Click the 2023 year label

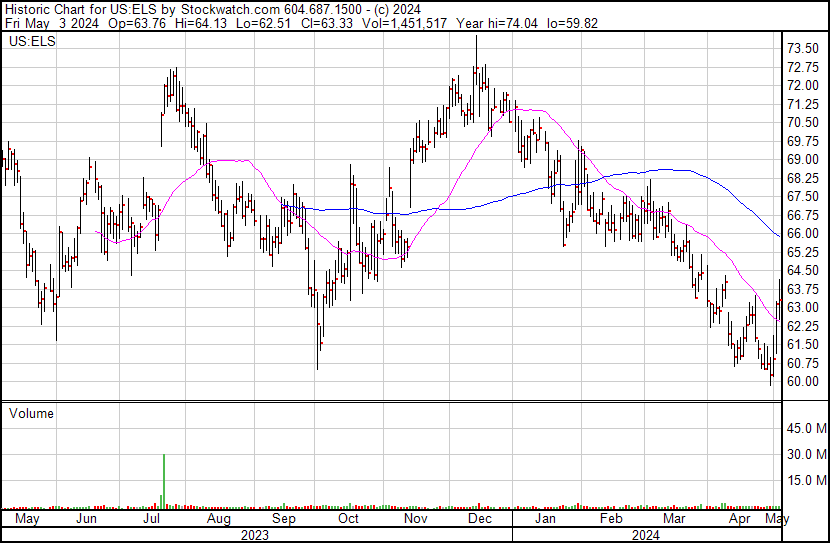(255, 535)
